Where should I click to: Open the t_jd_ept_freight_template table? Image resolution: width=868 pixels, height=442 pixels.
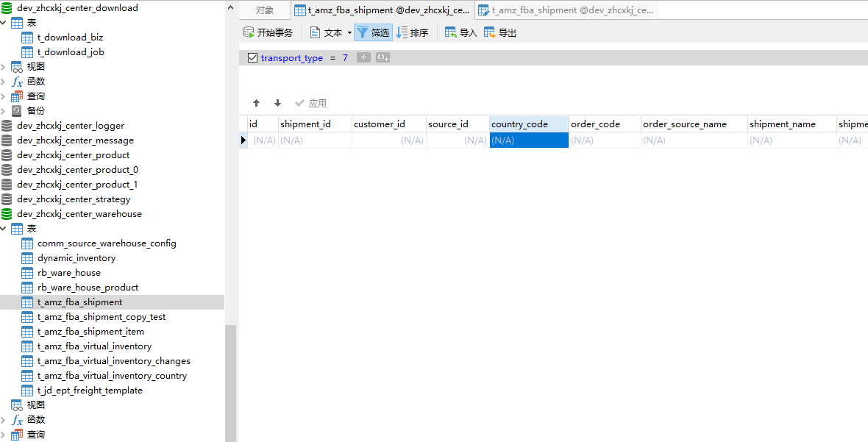[90, 391]
